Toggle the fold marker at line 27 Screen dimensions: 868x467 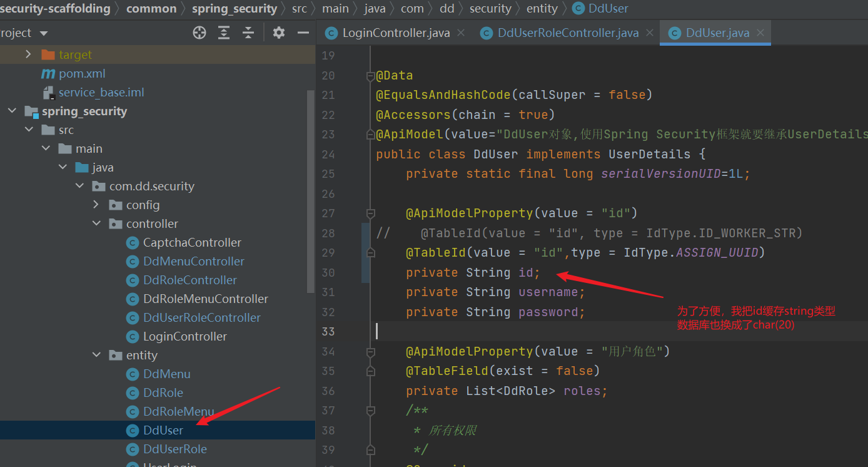(x=370, y=213)
